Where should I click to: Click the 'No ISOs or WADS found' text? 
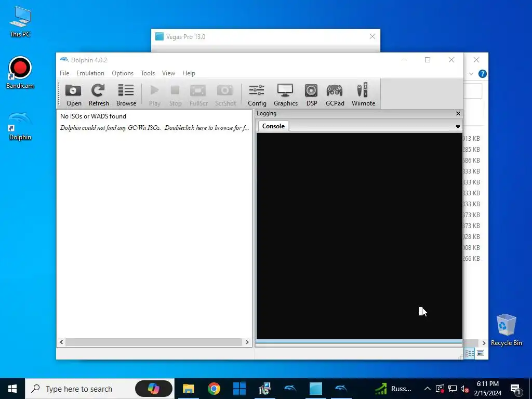pos(93,116)
